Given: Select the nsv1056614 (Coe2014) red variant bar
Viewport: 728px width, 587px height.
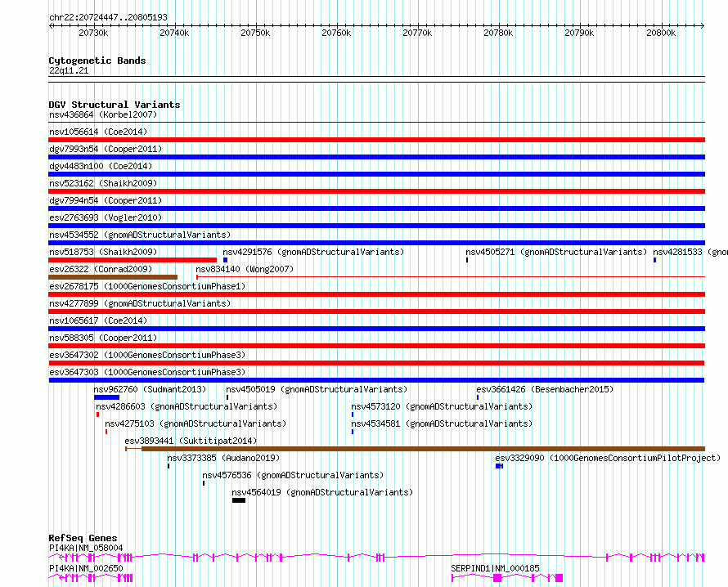Looking at the screenshot, I should point(376,140).
